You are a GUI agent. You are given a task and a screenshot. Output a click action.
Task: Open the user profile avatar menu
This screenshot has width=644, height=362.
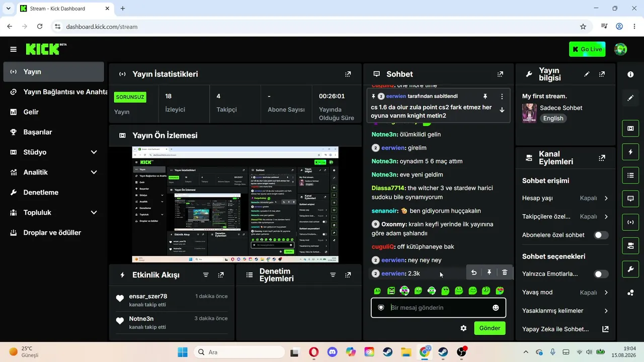[621, 49]
